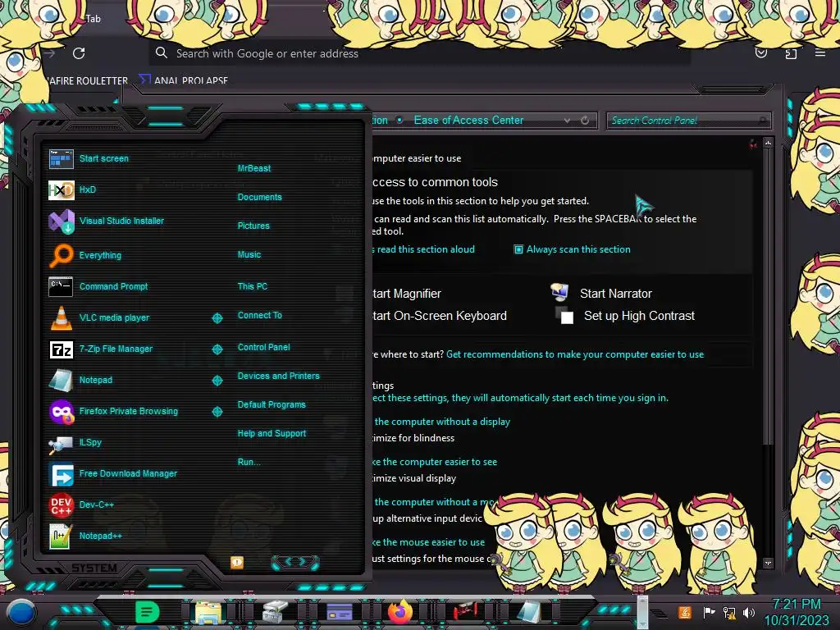Open the network tray icon
Viewport: 840px width, 630px height.
click(x=729, y=613)
